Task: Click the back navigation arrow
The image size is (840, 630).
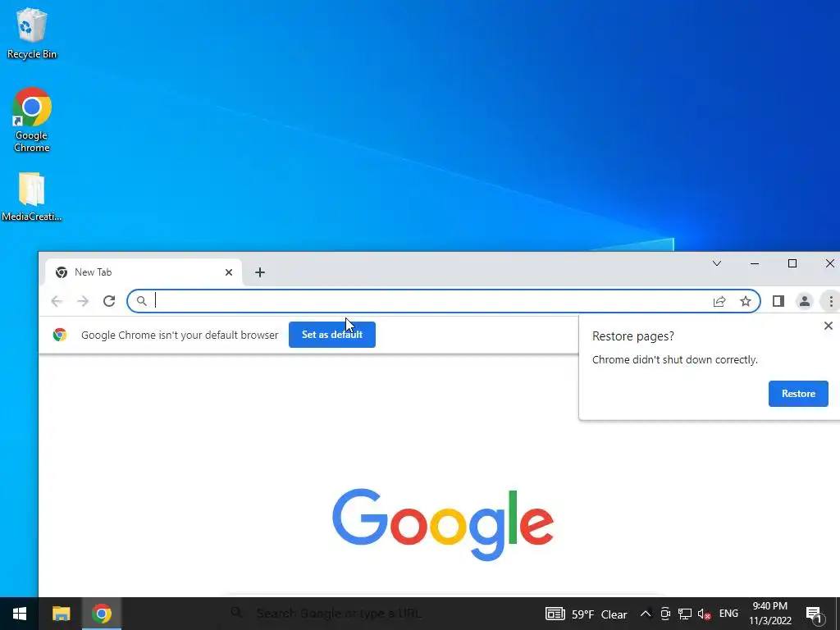Action: tap(57, 301)
